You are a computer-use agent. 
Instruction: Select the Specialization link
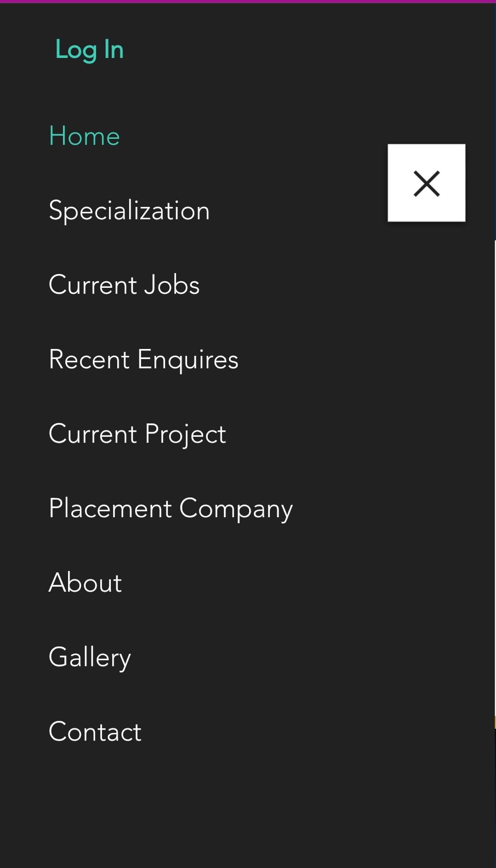[x=129, y=211]
